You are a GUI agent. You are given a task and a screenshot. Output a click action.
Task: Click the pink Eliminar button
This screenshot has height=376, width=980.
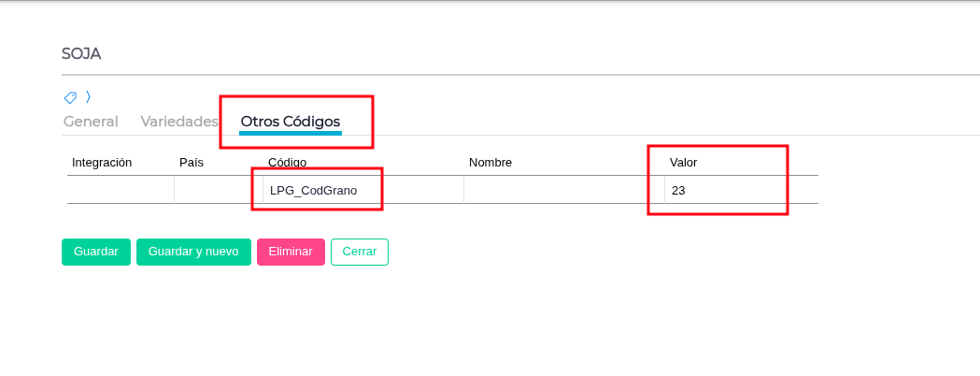click(x=291, y=252)
